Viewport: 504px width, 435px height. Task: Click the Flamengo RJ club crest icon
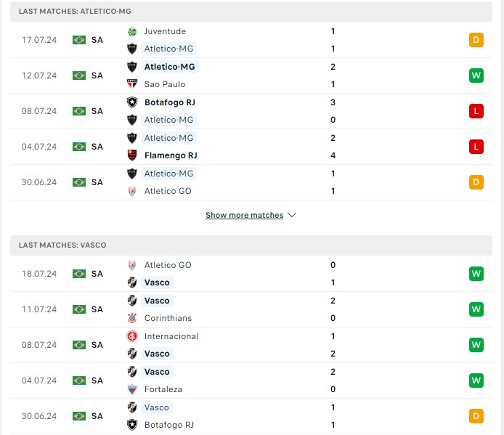pos(132,155)
